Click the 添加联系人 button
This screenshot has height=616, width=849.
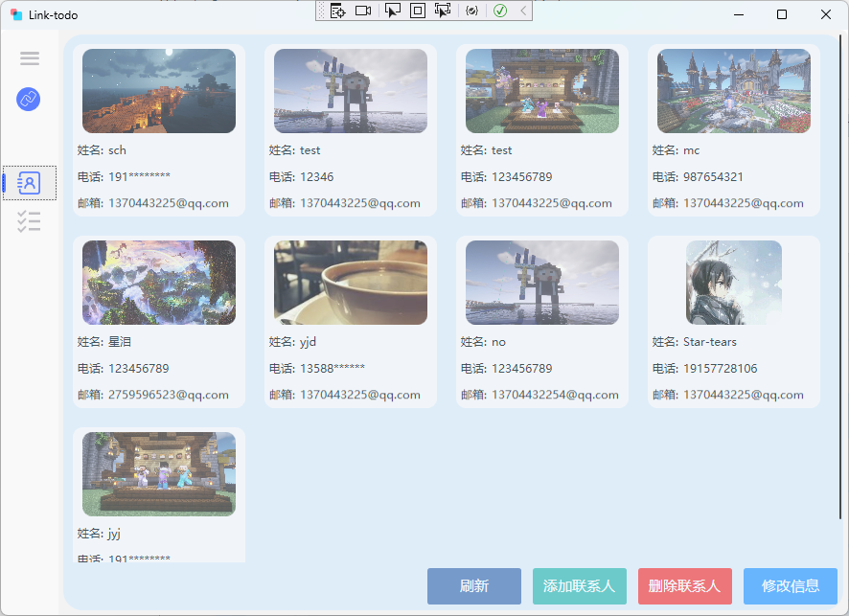click(580, 586)
